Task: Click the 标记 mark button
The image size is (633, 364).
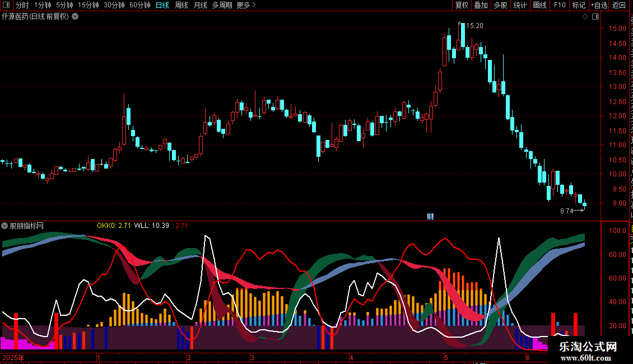Action: click(x=579, y=5)
